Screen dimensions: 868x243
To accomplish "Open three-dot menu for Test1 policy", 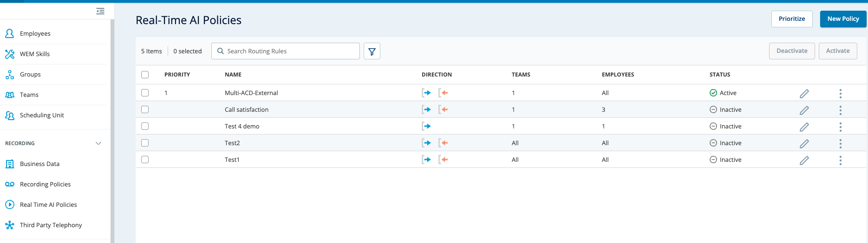I will click(x=840, y=160).
